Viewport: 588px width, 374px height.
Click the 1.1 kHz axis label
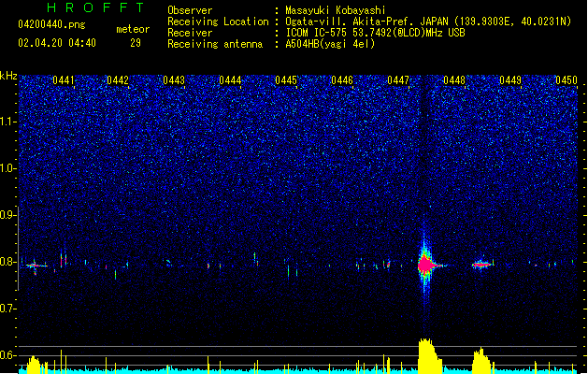(7, 122)
